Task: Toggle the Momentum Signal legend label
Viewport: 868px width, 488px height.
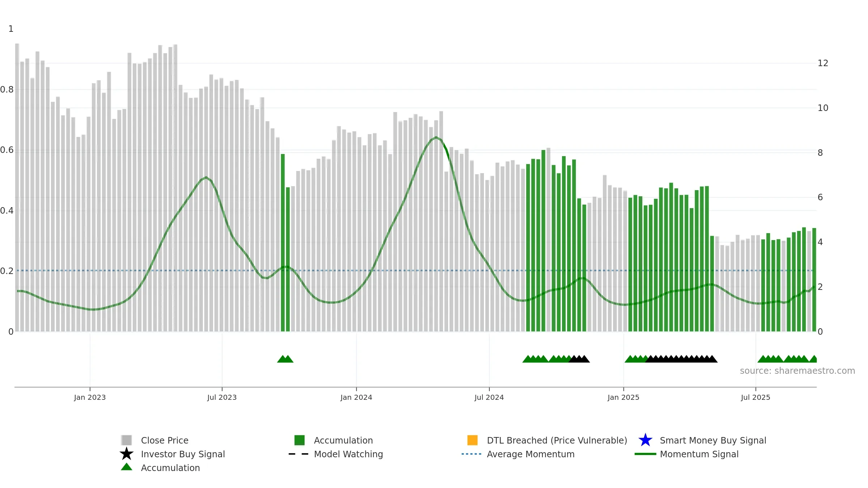Action: click(699, 454)
